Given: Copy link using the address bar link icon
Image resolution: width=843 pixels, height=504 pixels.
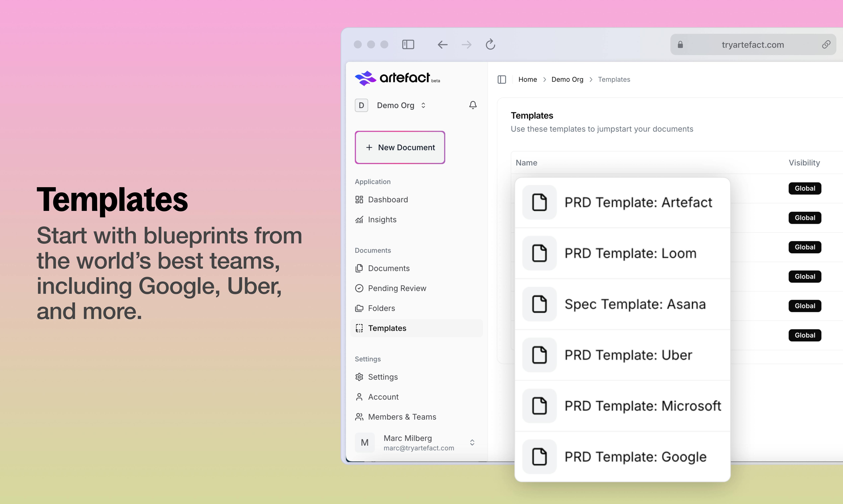Looking at the screenshot, I should (x=826, y=44).
